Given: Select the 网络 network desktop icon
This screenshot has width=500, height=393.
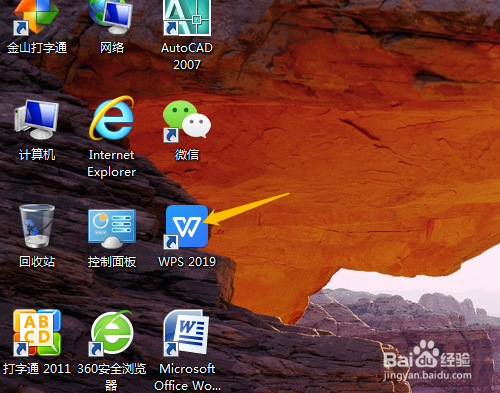Looking at the screenshot, I should (x=111, y=17).
